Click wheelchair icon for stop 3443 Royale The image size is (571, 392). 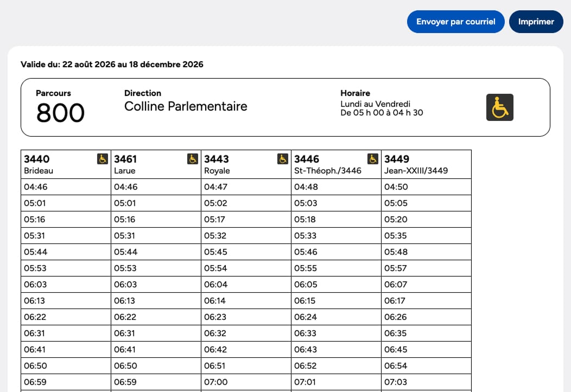[283, 159]
